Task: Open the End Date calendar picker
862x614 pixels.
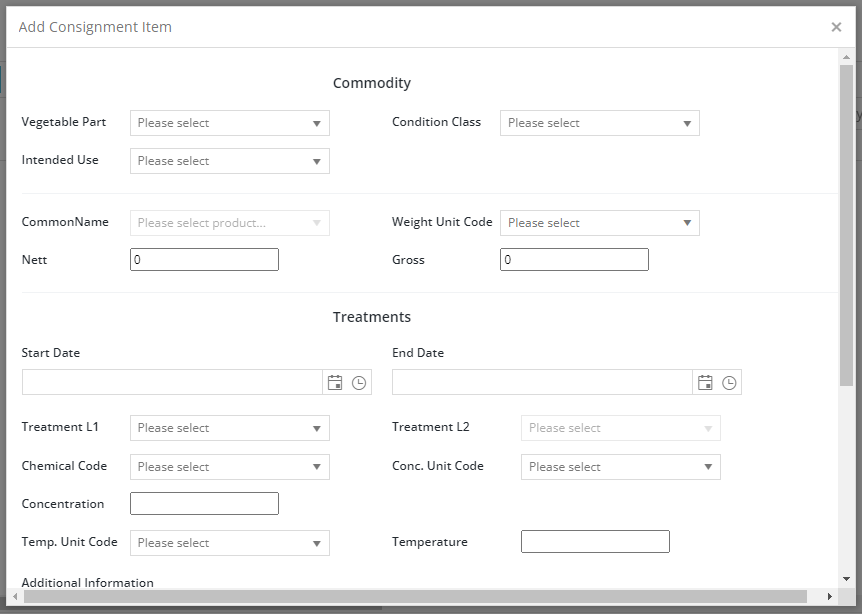Action: click(705, 383)
